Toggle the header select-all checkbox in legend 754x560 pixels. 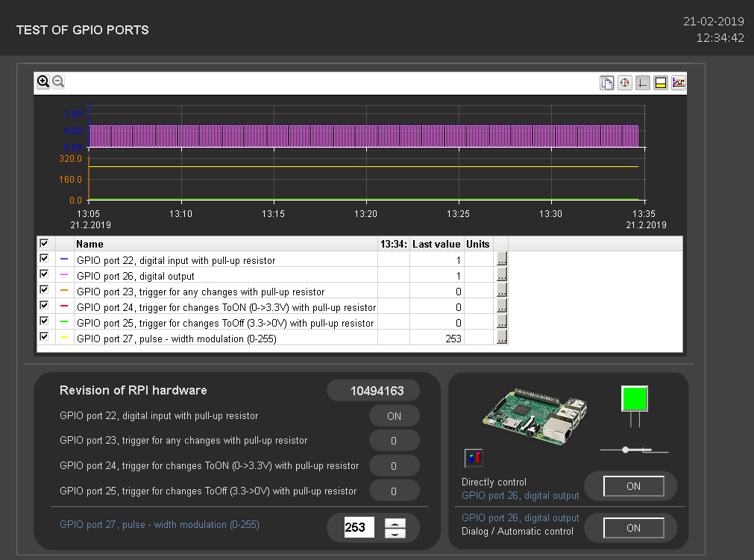[44, 243]
